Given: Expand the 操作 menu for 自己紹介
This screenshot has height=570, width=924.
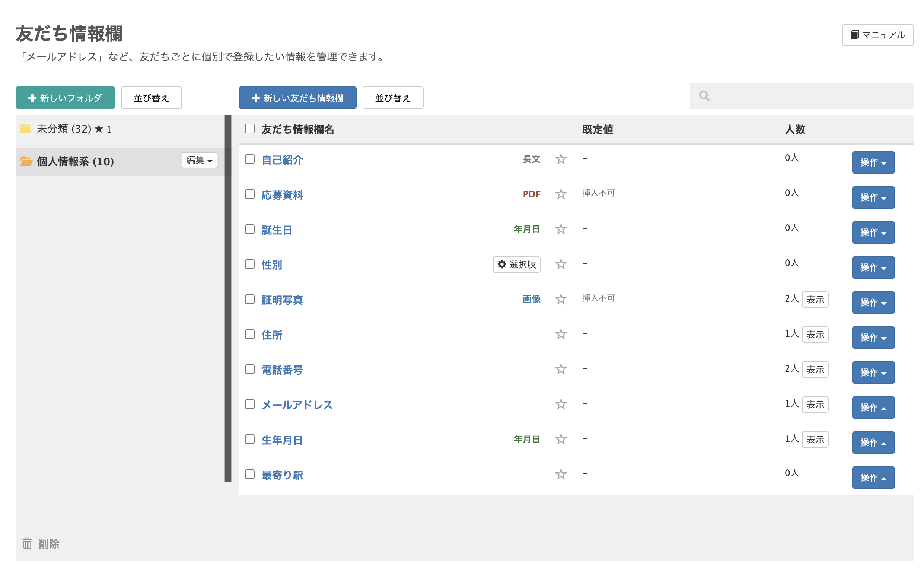Looking at the screenshot, I should click(x=873, y=162).
